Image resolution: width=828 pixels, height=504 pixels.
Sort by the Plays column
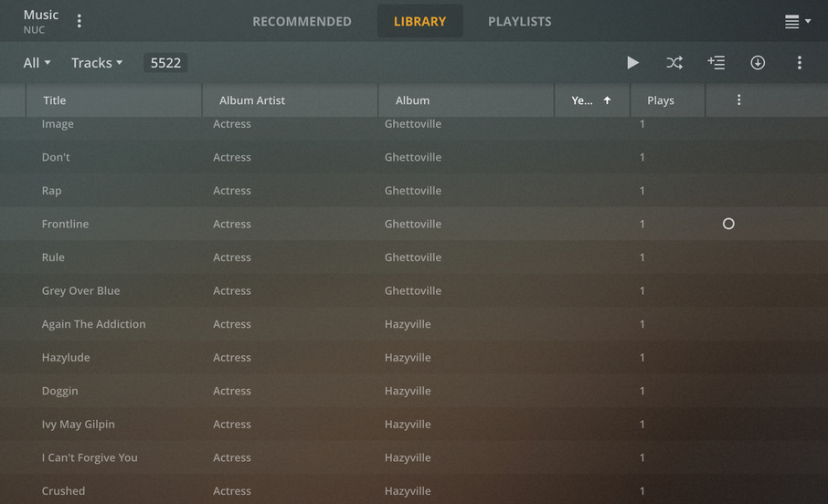(x=667, y=100)
